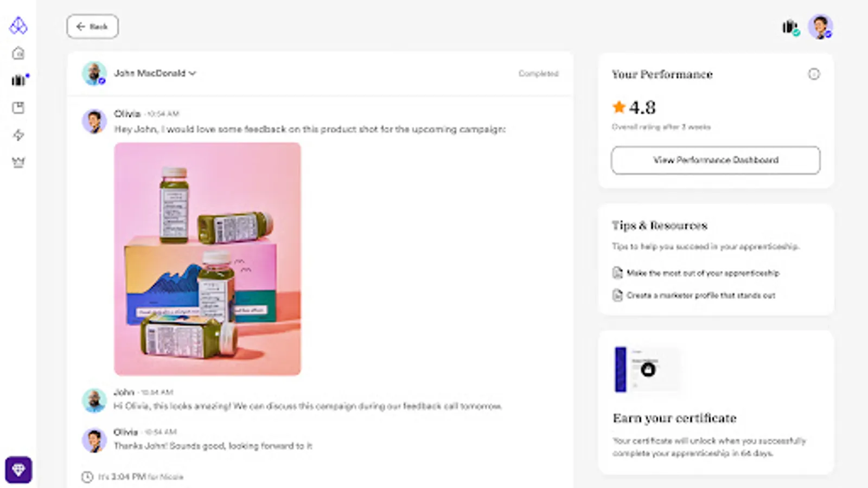Image resolution: width=868 pixels, height=488 pixels.
Task: Click the certificate preview thumbnail
Action: 647,369
